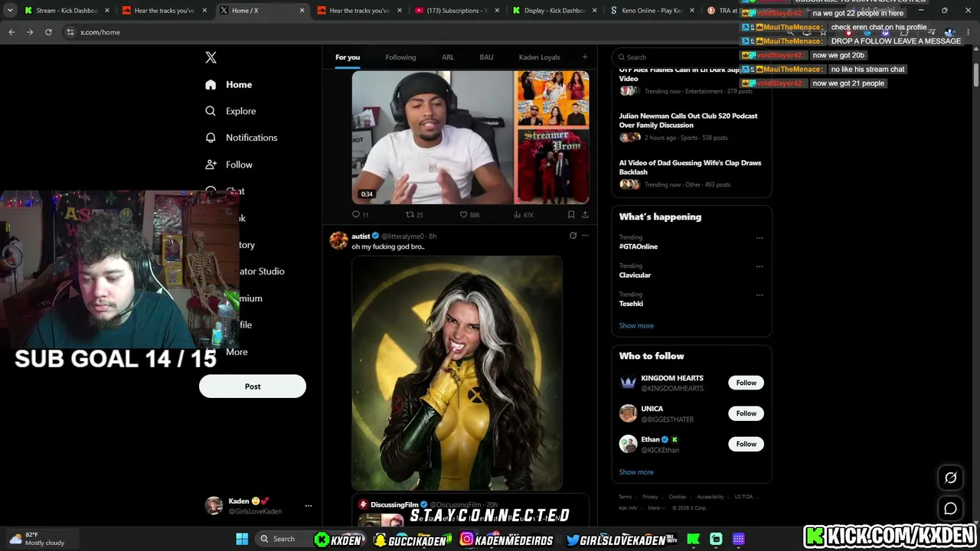Follow Ethan's account
This screenshot has height=551, width=980.
[746, 444]
